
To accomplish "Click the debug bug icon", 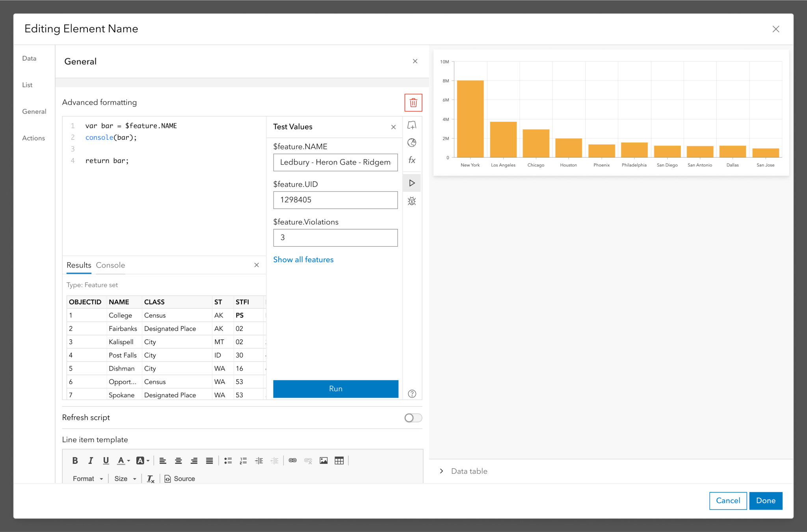I will 412,201.
